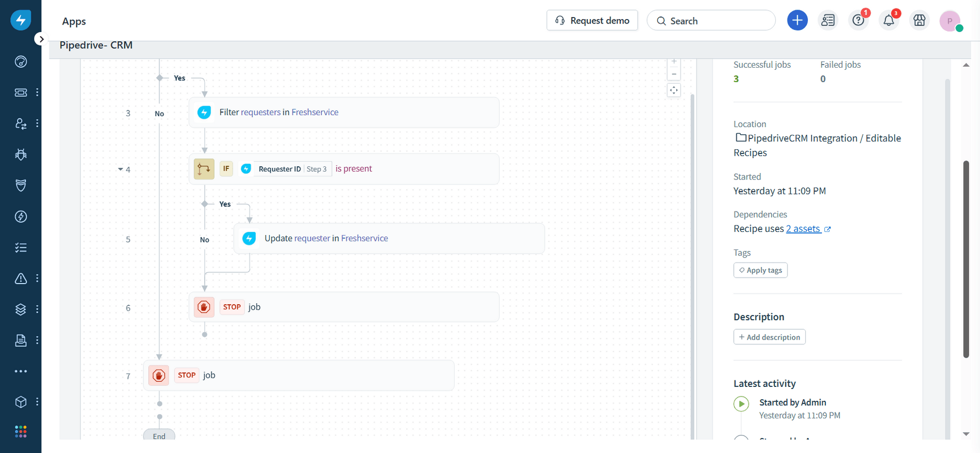Open submenu dots next to the user change icon
Screen dimensions: 980x453
37,124
